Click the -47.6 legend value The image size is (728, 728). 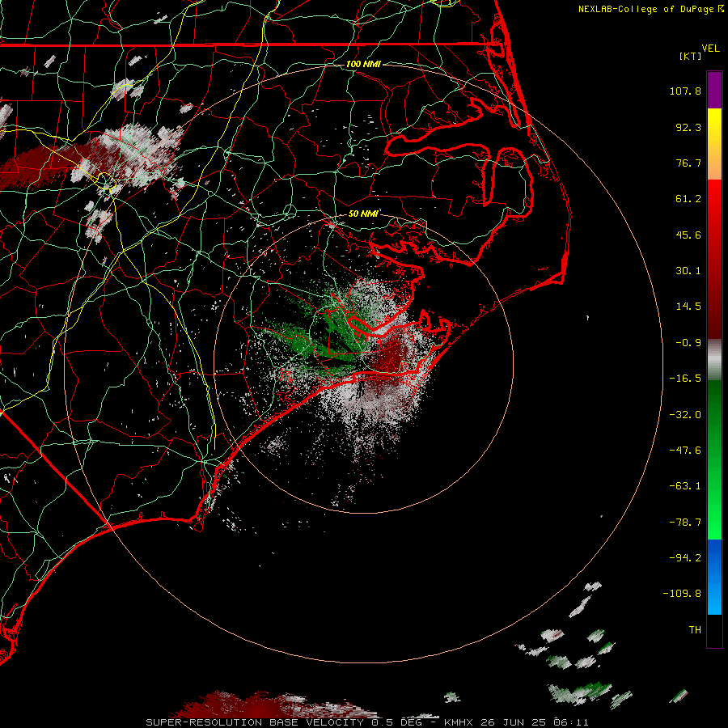[x=685, y=451]
